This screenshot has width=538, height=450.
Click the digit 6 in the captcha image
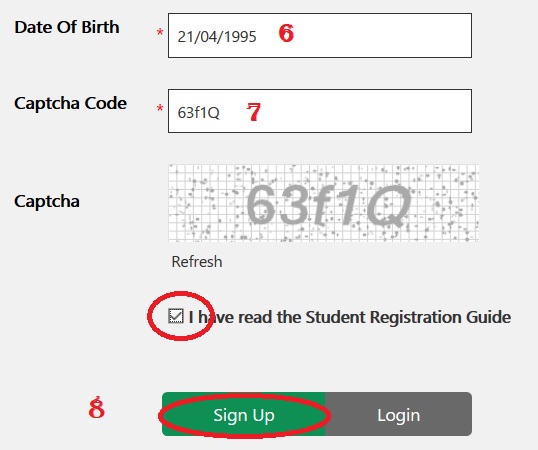[261, 204]
